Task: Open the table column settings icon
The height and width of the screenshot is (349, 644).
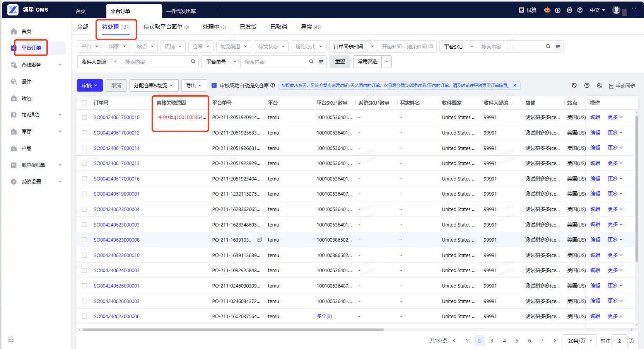Action: click(599, 85)
